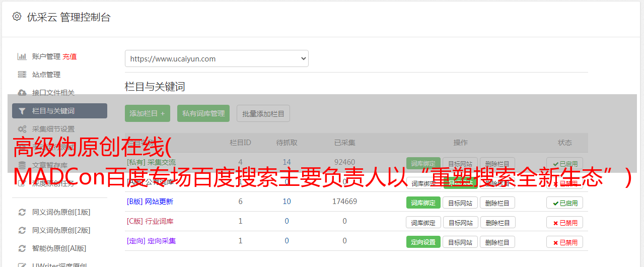
Task: Click the 已采集 value 174669
Action: coord(344,202)
